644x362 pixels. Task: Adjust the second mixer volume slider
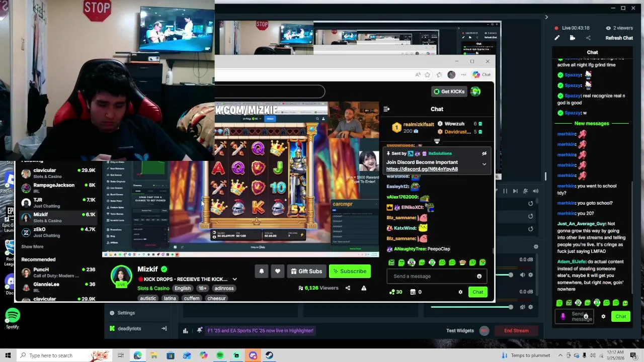tap(471, 307)
